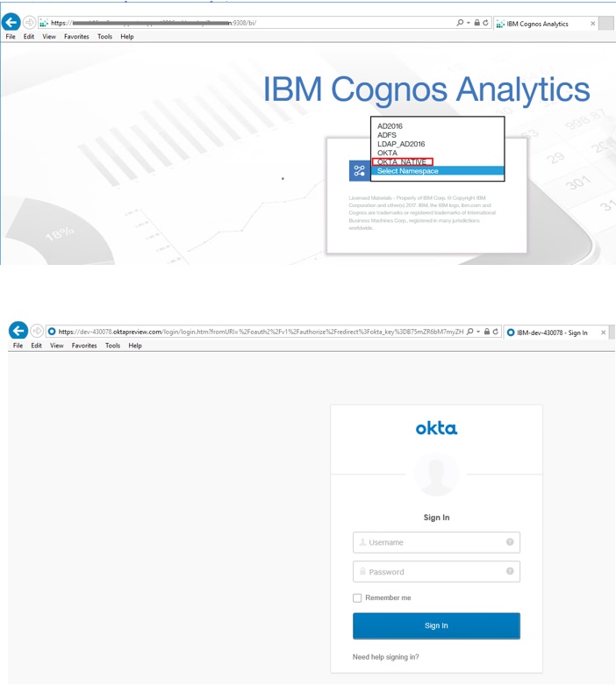Click the Username field help icon
The image size is (616, 686).
[510, 542]
